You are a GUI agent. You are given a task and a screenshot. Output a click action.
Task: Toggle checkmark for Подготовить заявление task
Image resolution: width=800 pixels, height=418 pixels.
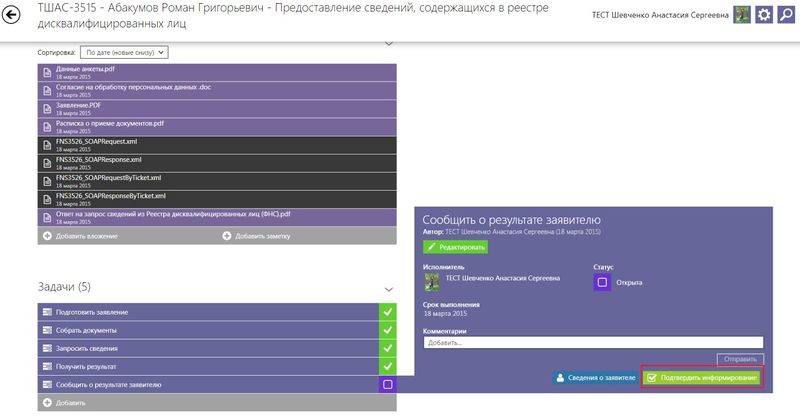point(388,312)
